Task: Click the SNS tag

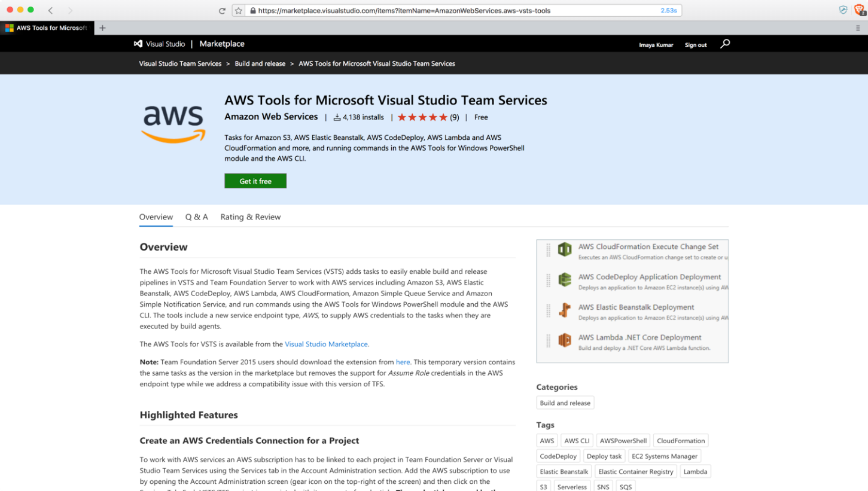Action: coord(603,487)
